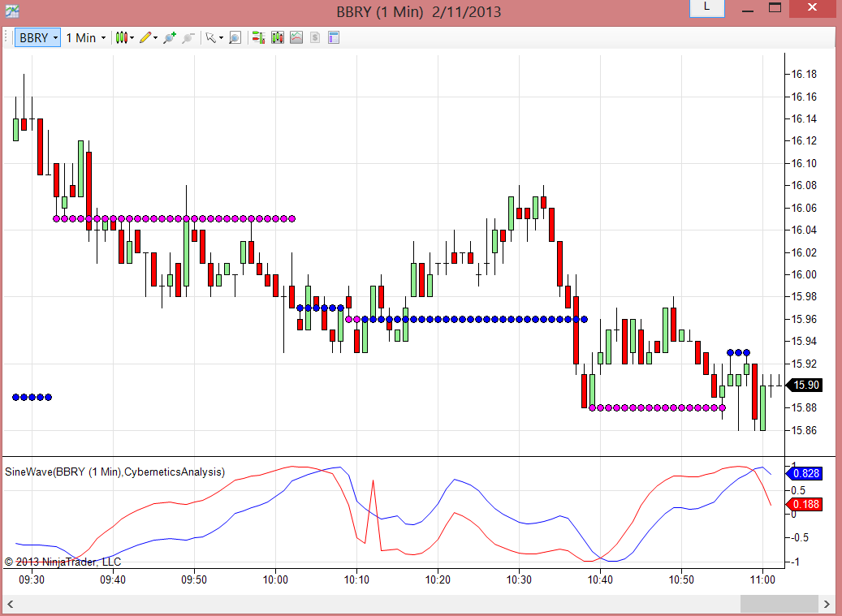Click the toolbar drag grip handle
This screenshot has width=842, height=616.
(x=6, y=37)
